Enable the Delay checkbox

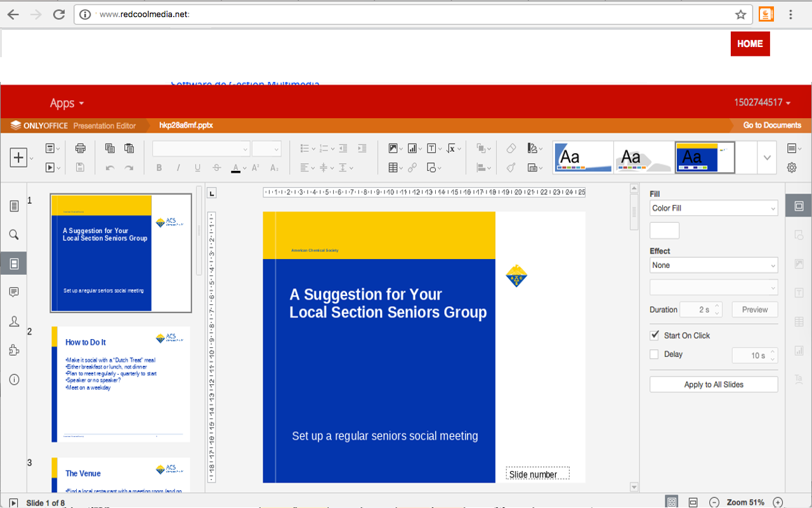click(x=655, y=354)
